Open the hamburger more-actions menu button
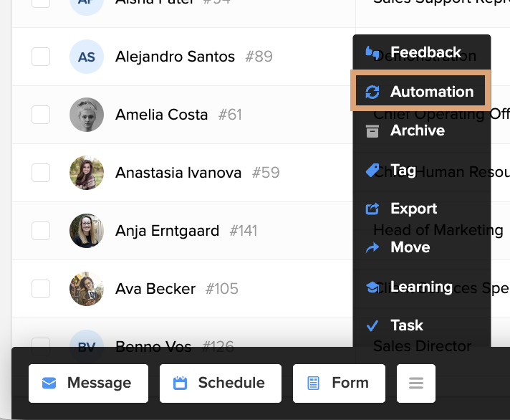510x420 pixels. (x=416, y=383)
